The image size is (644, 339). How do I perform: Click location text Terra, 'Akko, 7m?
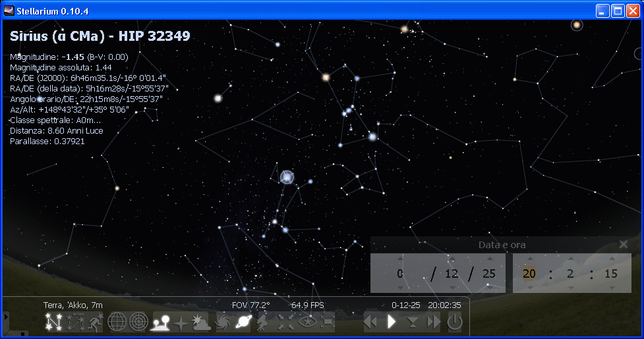coord(73,305)
